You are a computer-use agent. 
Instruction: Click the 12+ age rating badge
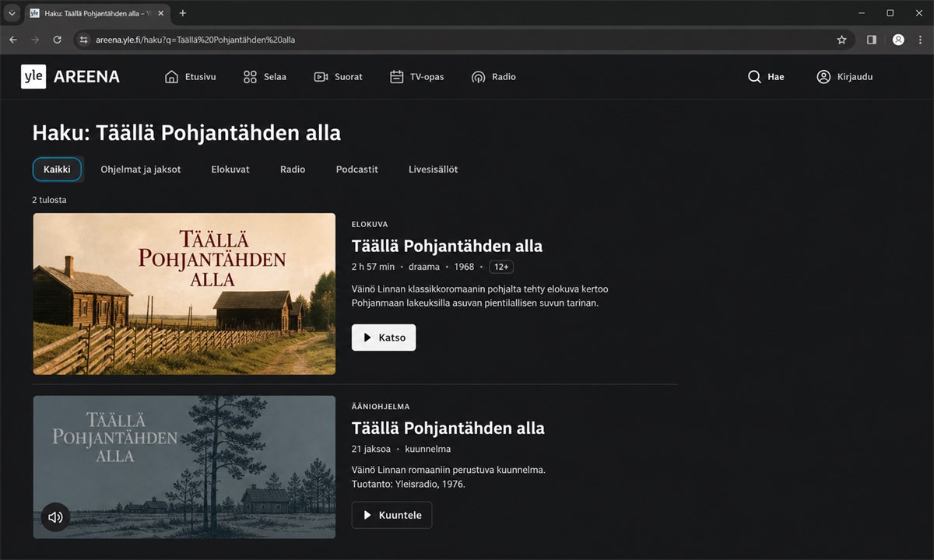pyautogui.click(x=500, y=267)
